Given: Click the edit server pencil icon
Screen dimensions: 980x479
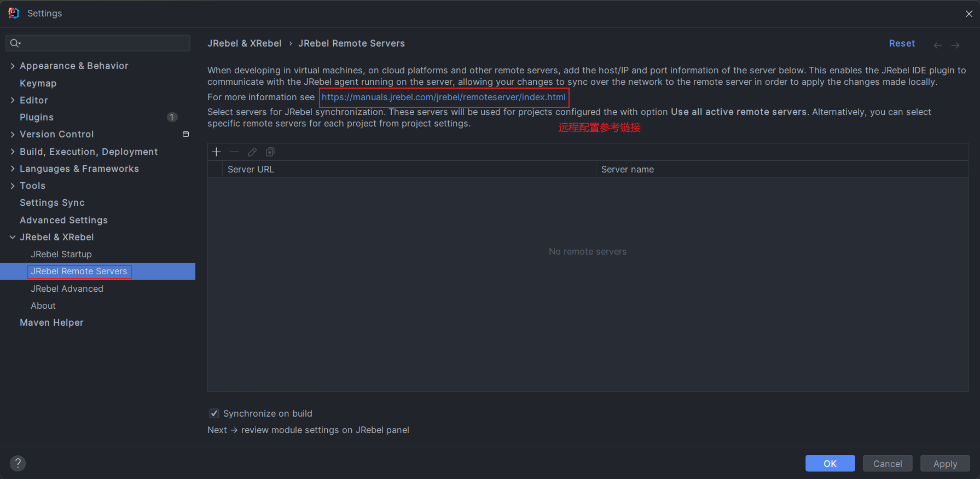Looking at the screenshot, I should coord(252,152).
